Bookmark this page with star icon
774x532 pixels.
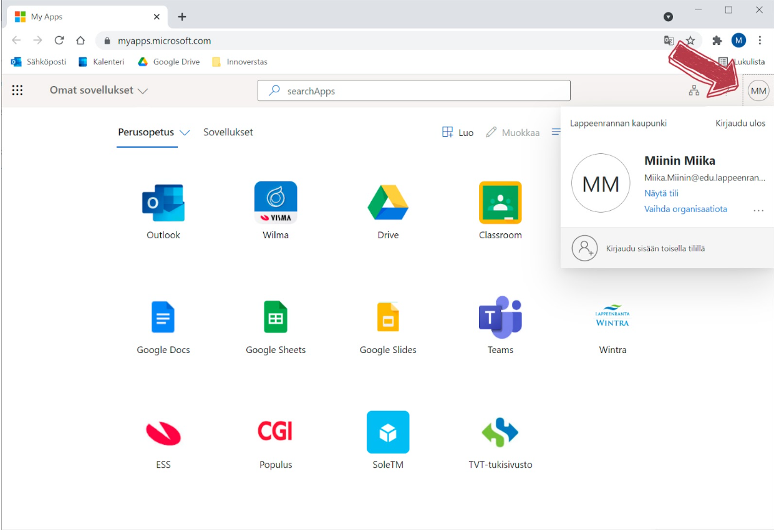click(x=690, y=41)
